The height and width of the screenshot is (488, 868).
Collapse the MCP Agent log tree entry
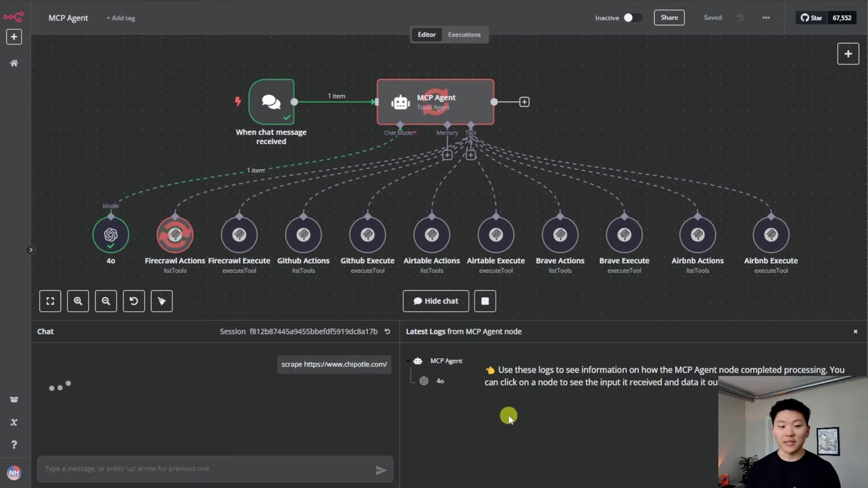coord(408,361)
